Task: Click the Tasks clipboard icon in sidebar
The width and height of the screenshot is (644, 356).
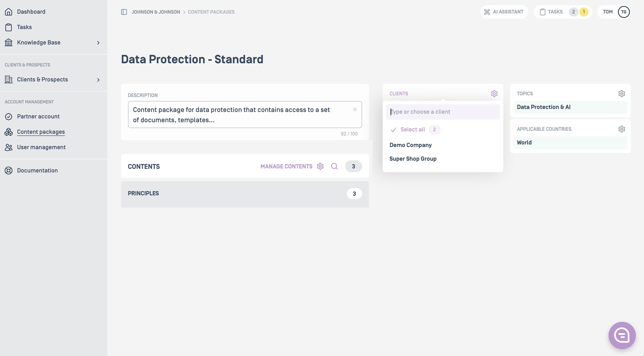Action: point(9,27)
